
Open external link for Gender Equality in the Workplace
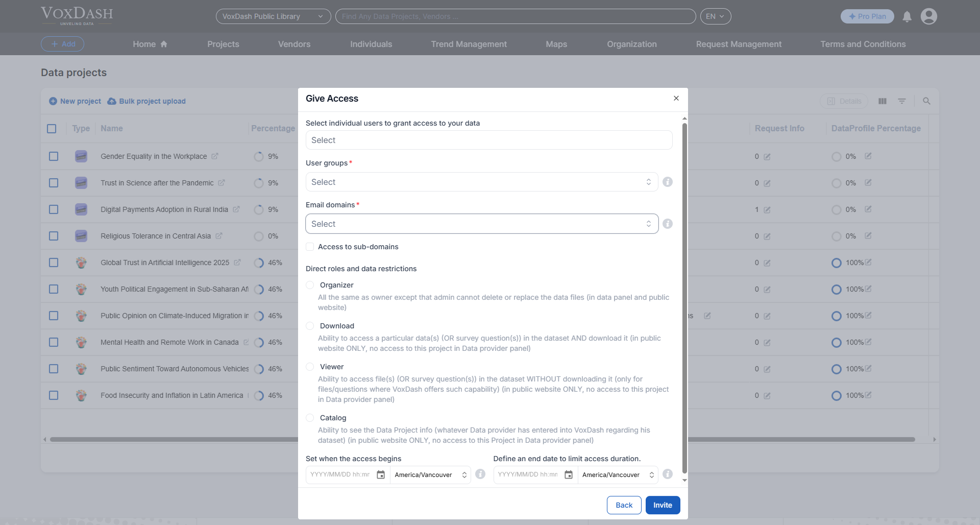point(215,156)
